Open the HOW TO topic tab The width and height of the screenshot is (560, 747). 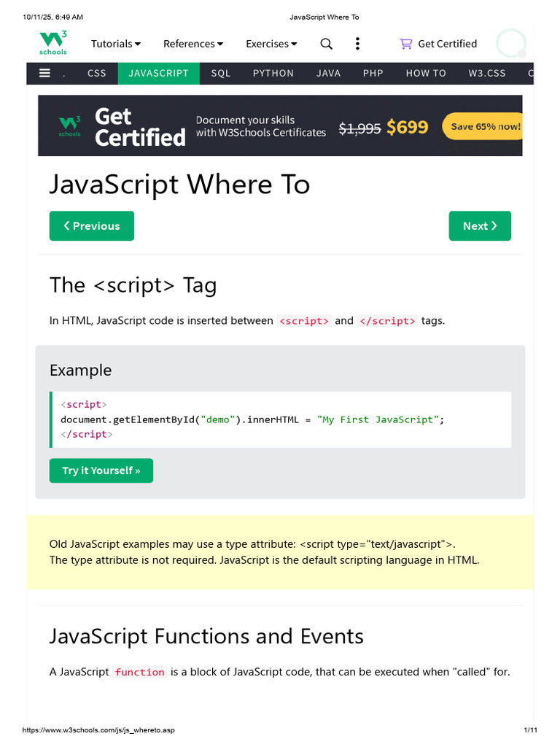426,74
